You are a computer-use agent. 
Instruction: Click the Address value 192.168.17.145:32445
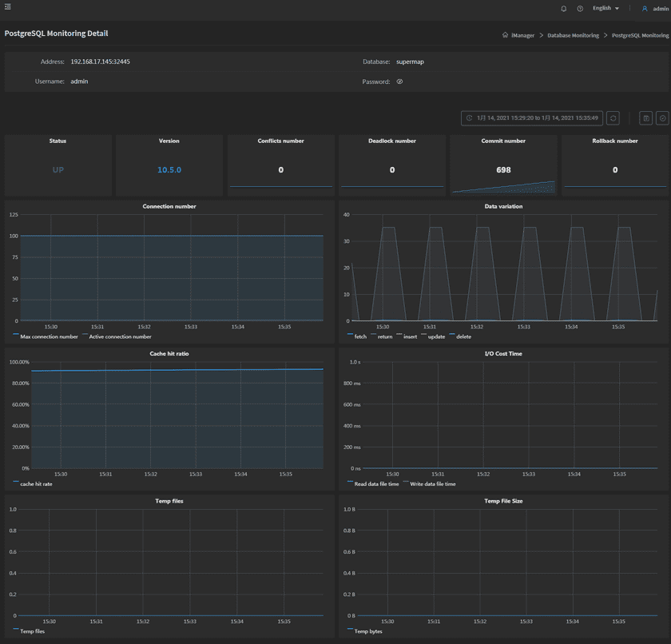pos(100,61)
